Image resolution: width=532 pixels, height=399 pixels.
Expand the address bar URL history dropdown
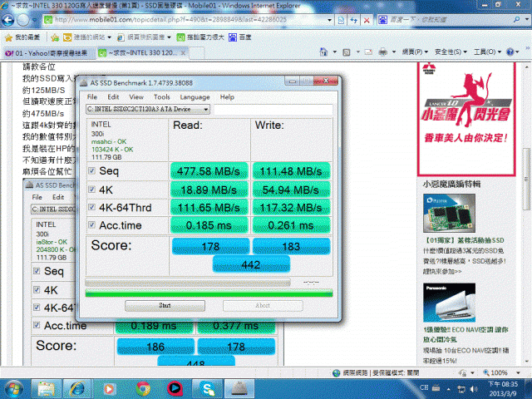(329, 20)
